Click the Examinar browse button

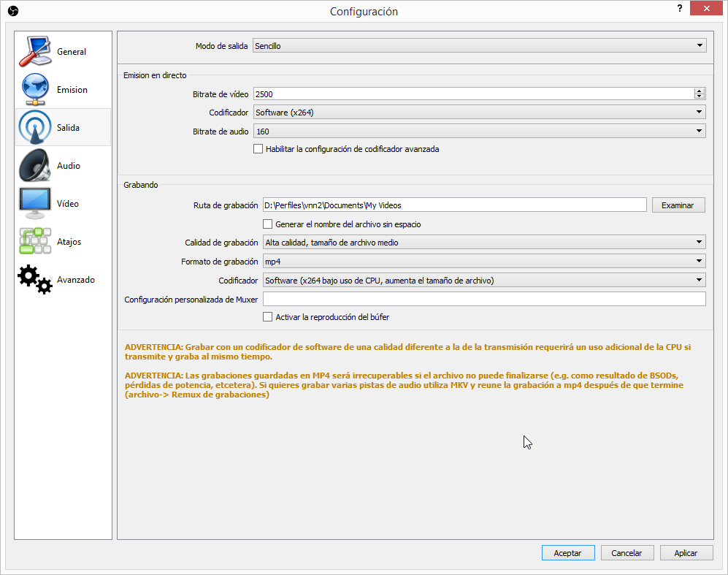(678, 205)
